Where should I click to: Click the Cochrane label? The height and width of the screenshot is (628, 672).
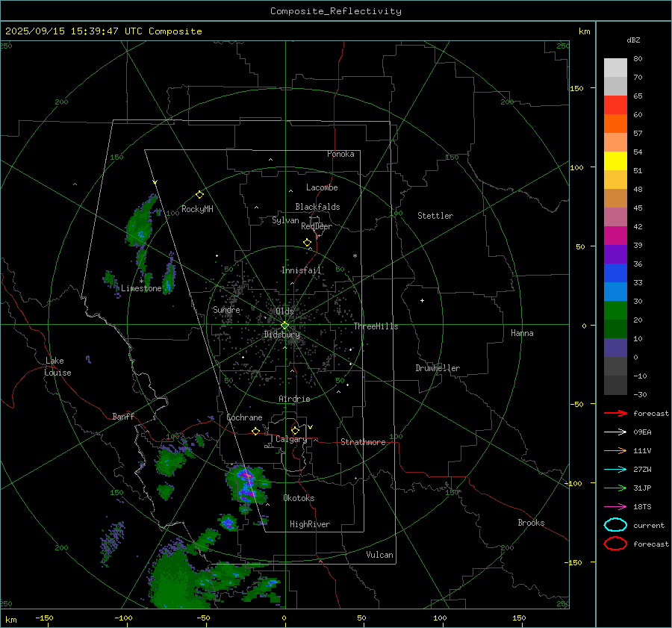244,417
